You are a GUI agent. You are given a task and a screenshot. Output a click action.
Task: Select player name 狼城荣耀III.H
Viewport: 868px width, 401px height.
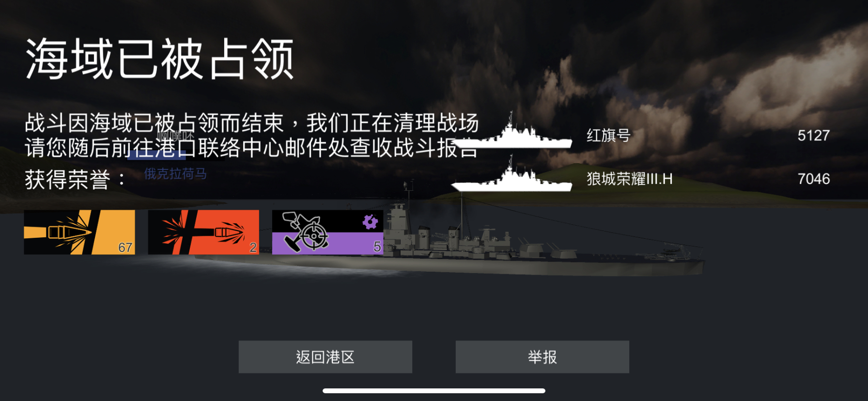[630, 179]
